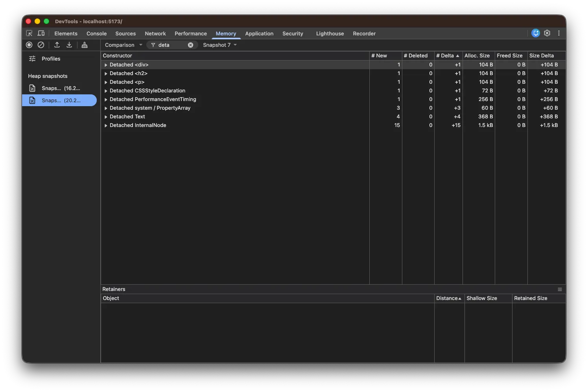The image size is (588, 392).
Task: Toggle the device toolbar icon
Action: 41,33
